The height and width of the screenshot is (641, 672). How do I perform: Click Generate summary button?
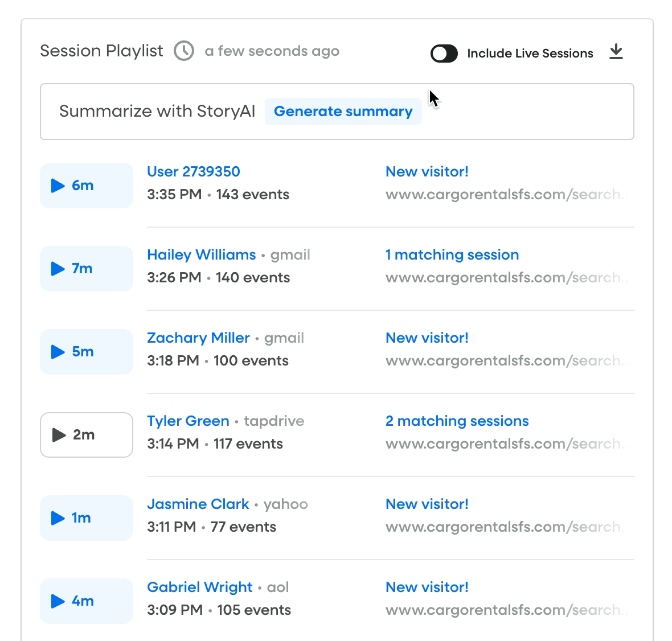(343, 112)
